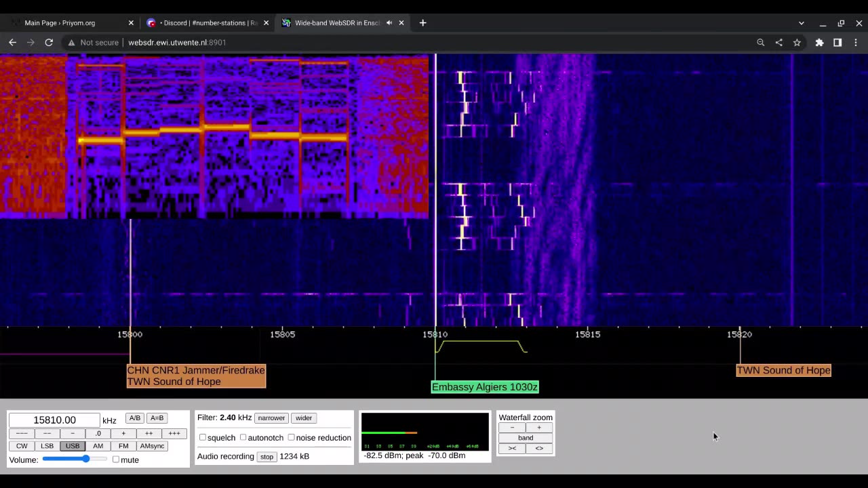
Task: Open the tab search dropdown arrow
Action: click(801, 23)
